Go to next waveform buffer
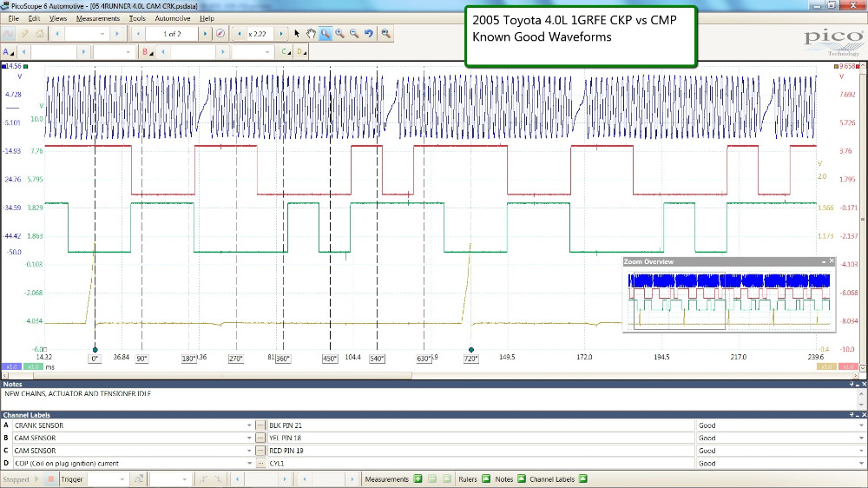Image resolution: width=868 pixels, height=488 pixels. pyautogui.click(x=206, y=34)
